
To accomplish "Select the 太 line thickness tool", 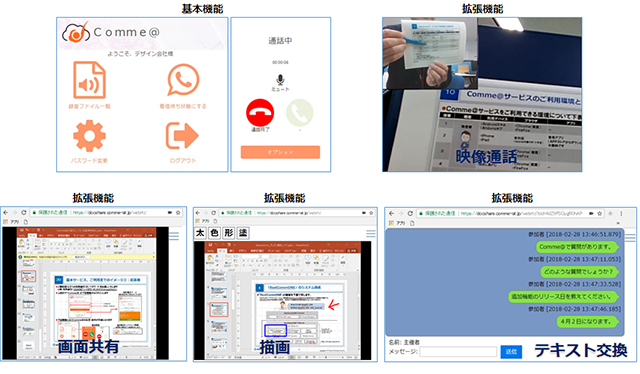I will [x=200, y=233].
